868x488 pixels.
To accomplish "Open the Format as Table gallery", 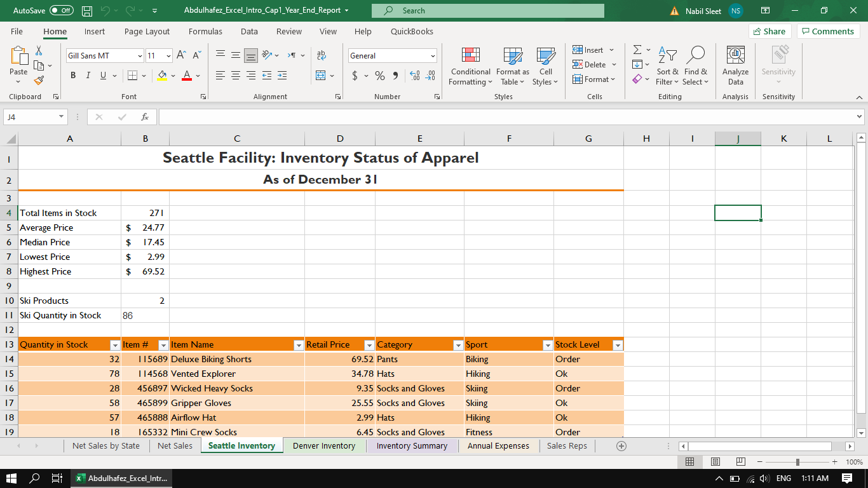I will [x=512, y=67].
